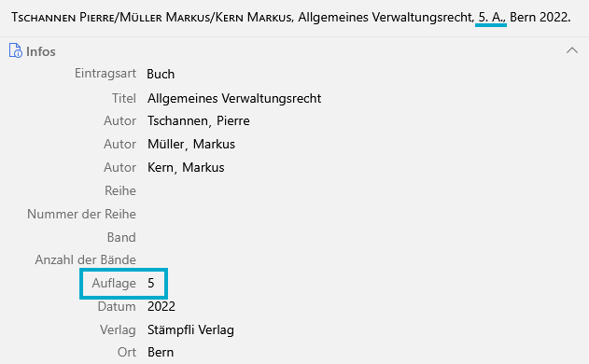Collapse the Infos section chevron
Image resolution: width=589 pixels, height=364 pixels.
pos(571,50)
